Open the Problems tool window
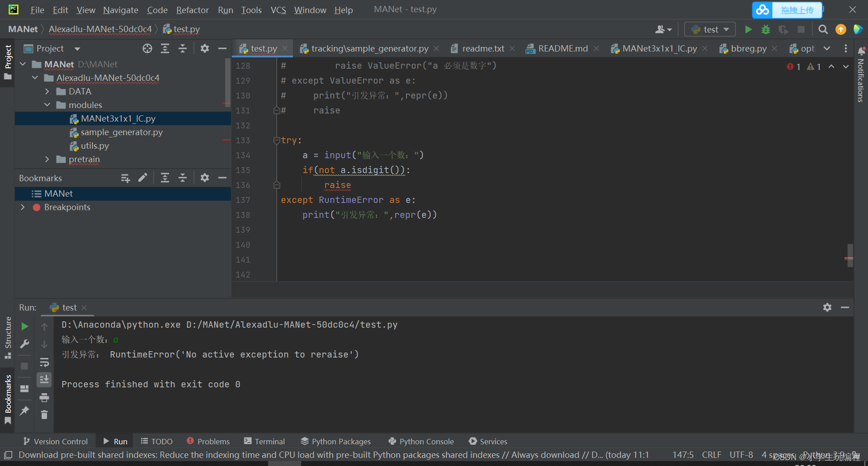Image resolution: width=868 pixels, height=466 pixels. (x=208, y=441)
